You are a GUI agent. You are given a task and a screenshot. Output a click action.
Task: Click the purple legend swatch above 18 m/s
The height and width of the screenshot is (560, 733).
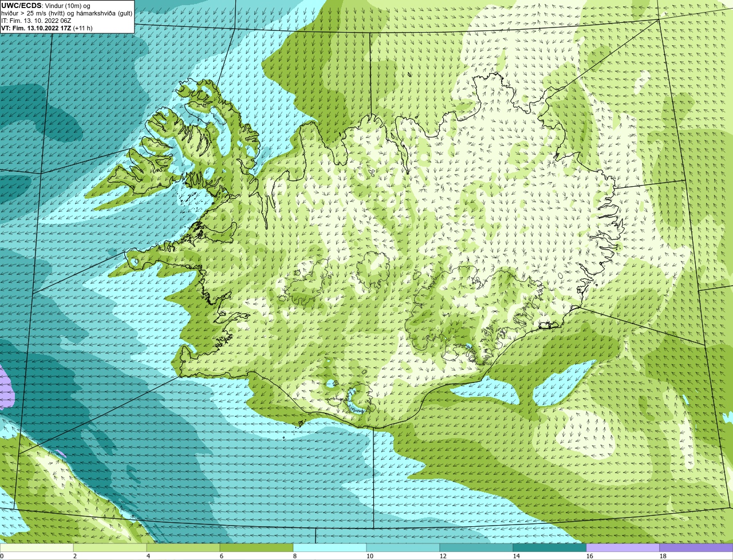tap(696, 547)
